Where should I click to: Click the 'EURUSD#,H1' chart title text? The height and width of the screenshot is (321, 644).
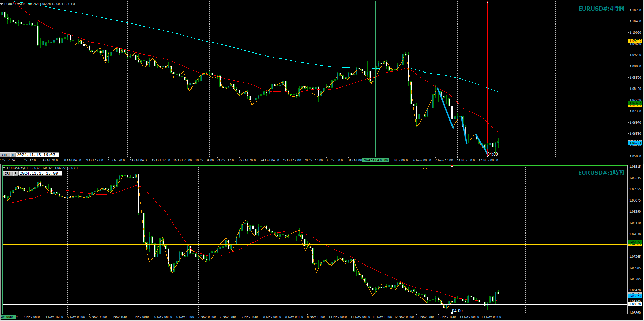point(18,168)
